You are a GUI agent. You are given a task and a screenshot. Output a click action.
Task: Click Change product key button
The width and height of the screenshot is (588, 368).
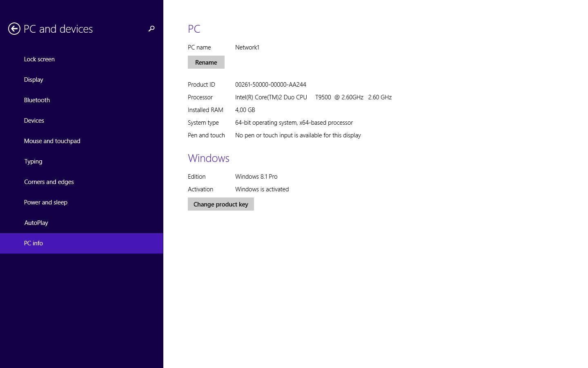tap(221, 204)
